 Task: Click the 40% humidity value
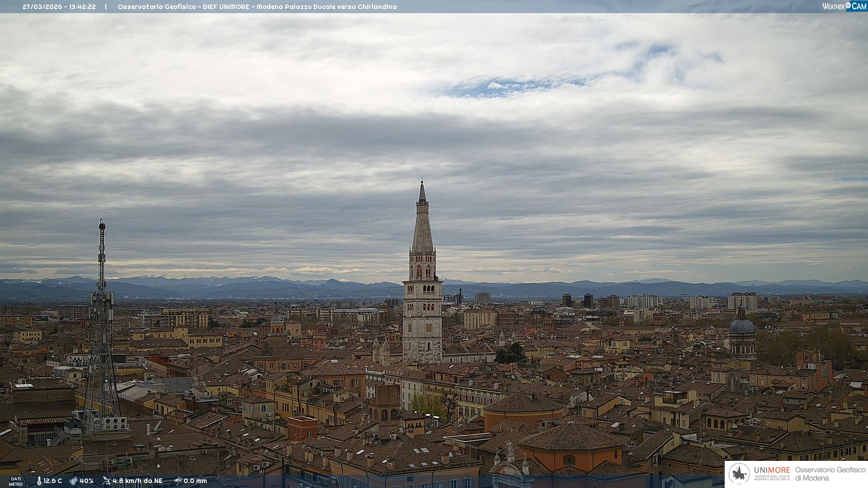[86, 481]
